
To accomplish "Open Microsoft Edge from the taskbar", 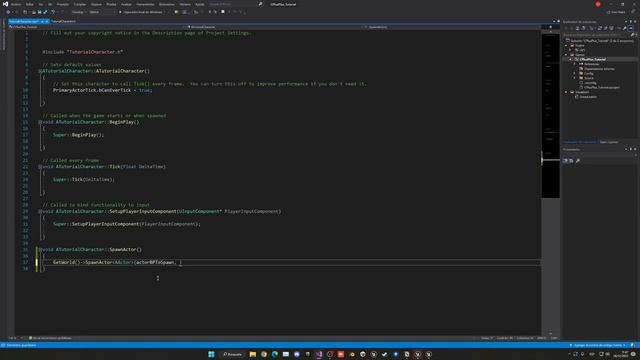I will click(275, 354).
